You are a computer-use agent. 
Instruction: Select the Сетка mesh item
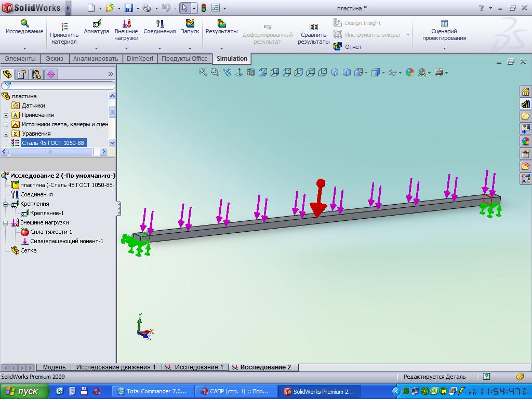28,250
